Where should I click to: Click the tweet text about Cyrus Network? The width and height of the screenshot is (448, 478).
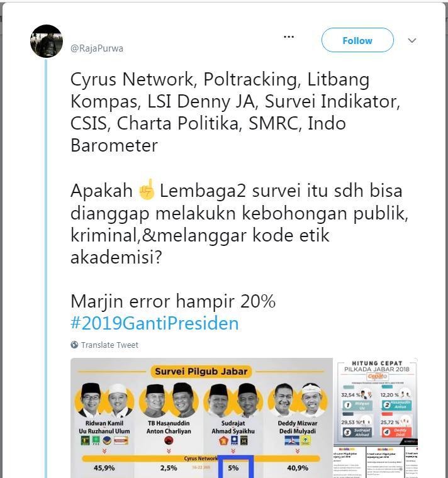(x=235, y=112)
